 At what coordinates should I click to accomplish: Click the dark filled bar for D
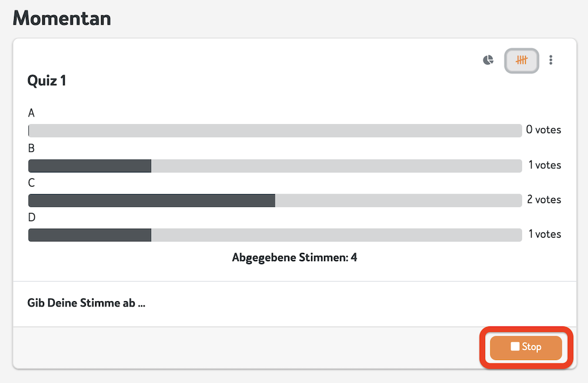click(90, 235)
